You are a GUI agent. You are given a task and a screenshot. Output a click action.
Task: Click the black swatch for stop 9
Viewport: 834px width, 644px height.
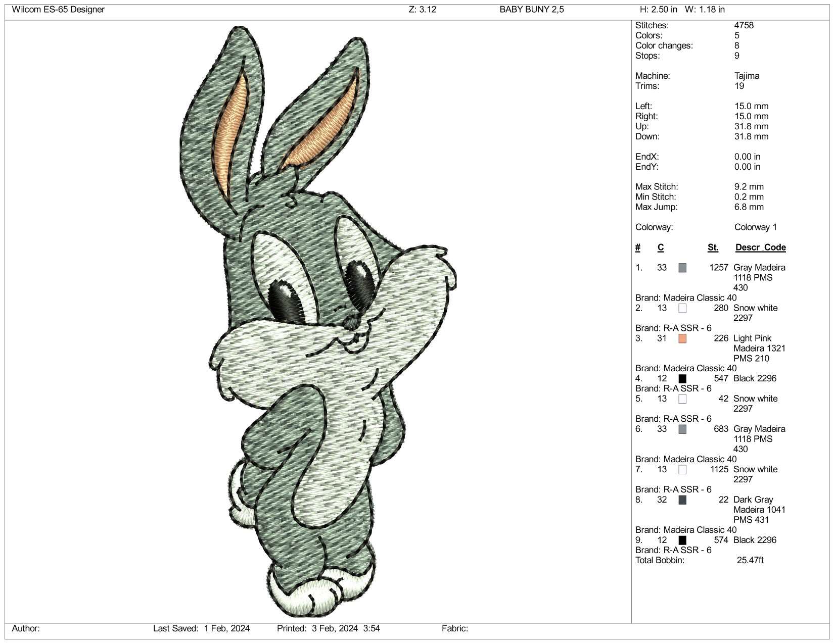[x=682, y=540]
